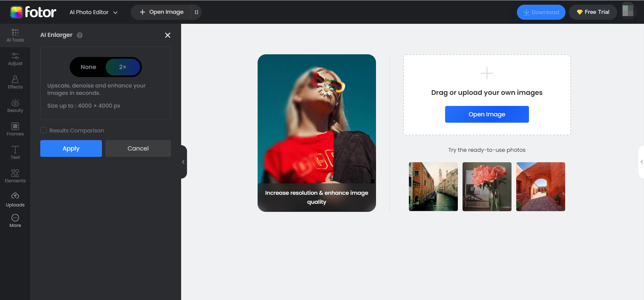The width and height of the screenshot is (644, 300).
Task: Open the Effects sidebar panel
Action: 15,82
